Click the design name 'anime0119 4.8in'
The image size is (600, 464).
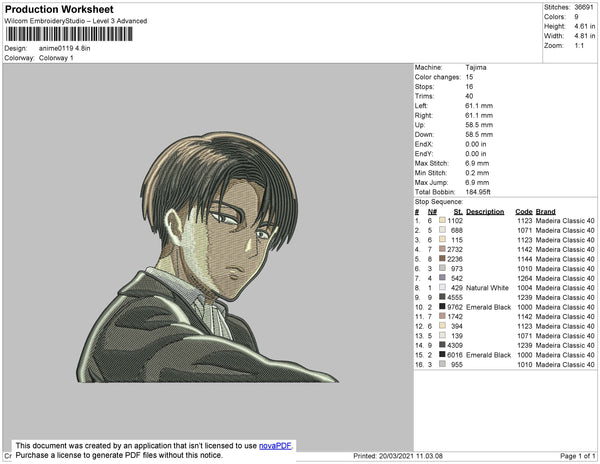pyautogui.click(x=65, y=48)
